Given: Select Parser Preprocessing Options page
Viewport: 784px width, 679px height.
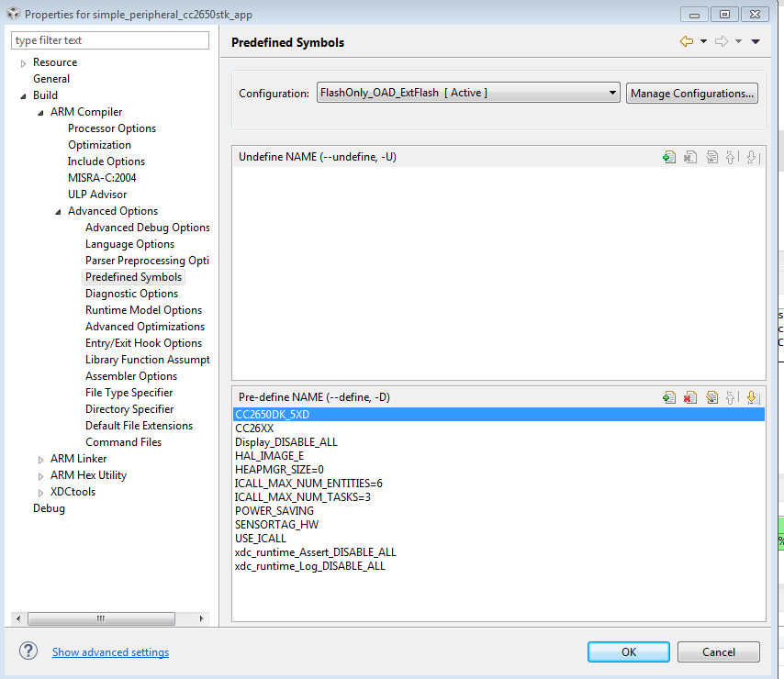Looking at the screenshot, I should click(147, 261).
